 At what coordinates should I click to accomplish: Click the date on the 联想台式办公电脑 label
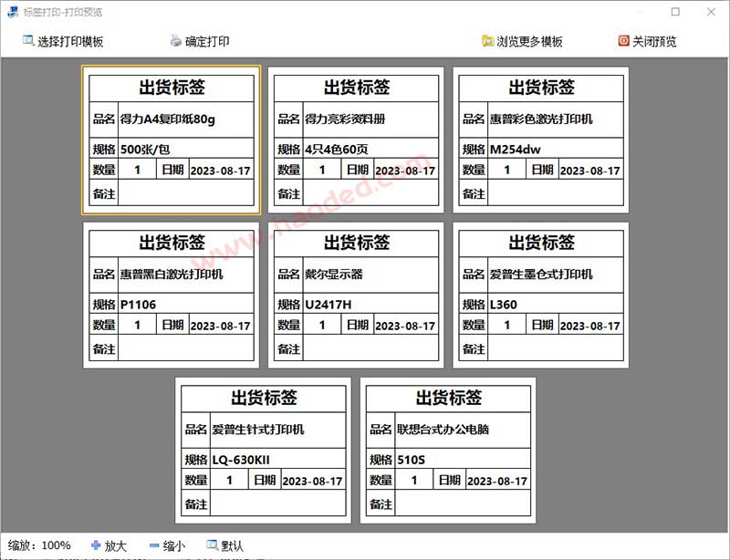[497, 481]
